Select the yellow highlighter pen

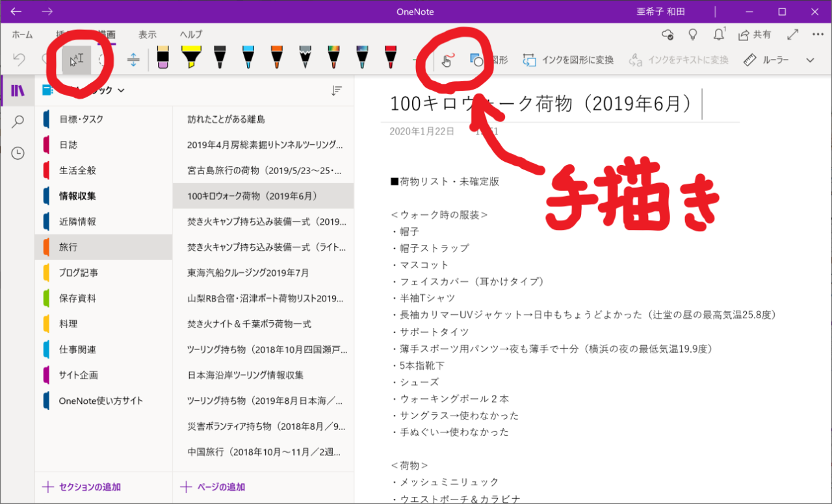tap(190, 57)
